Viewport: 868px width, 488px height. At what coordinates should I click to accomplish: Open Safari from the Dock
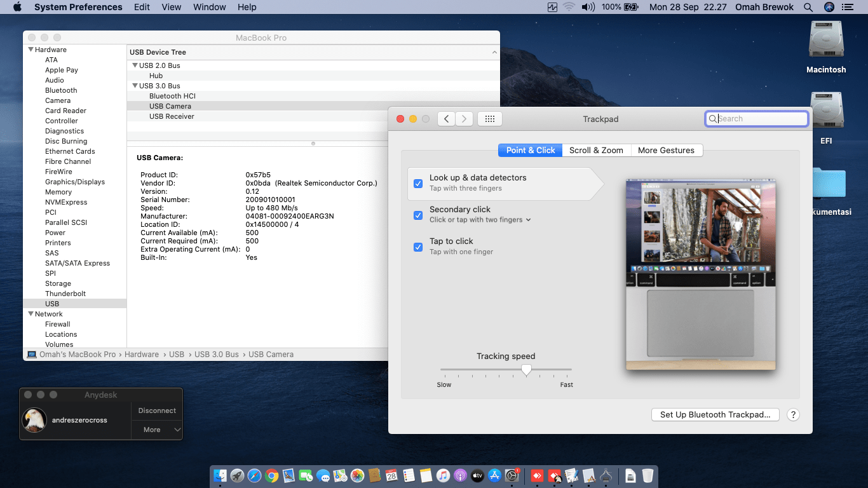pos(254,475)
